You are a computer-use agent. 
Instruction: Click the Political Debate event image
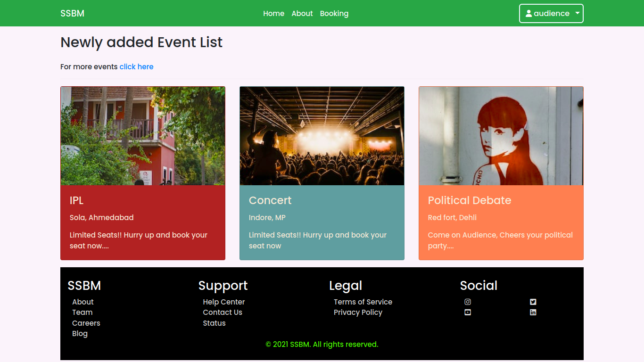point(501,136)
